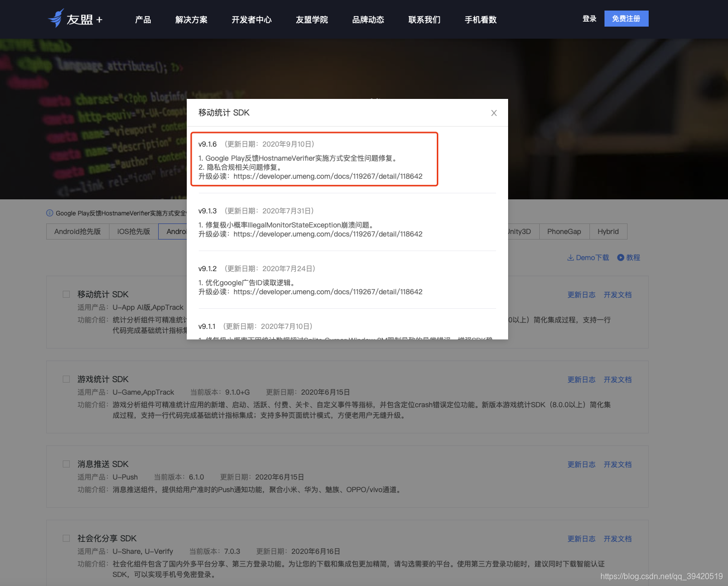This screenshot has width=728, height=586.
Task: Click 当前版本 6.1.0 text
Action: [x=179, y=477]
